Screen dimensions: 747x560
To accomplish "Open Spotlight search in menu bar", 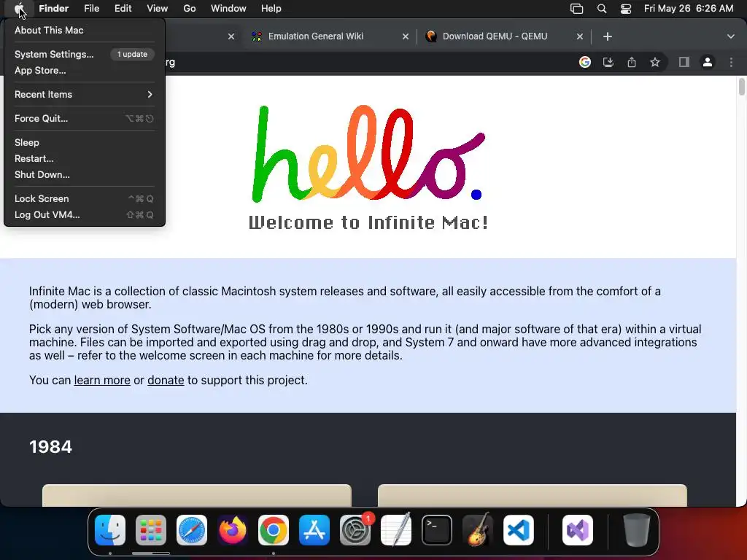I will click(x=602, y=9).
